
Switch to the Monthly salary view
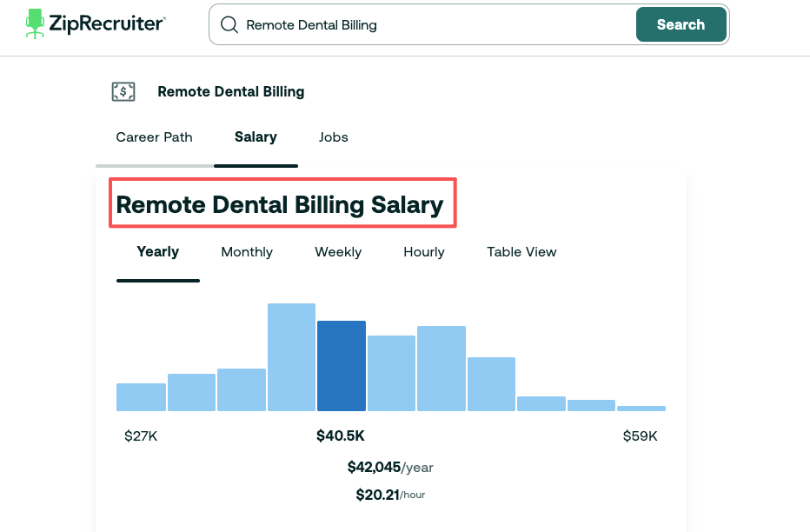point(246,252)
